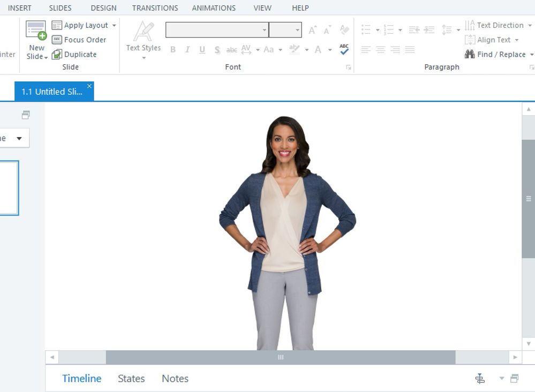Click the Clear Formatting eraser icon

tap(344, 30)
